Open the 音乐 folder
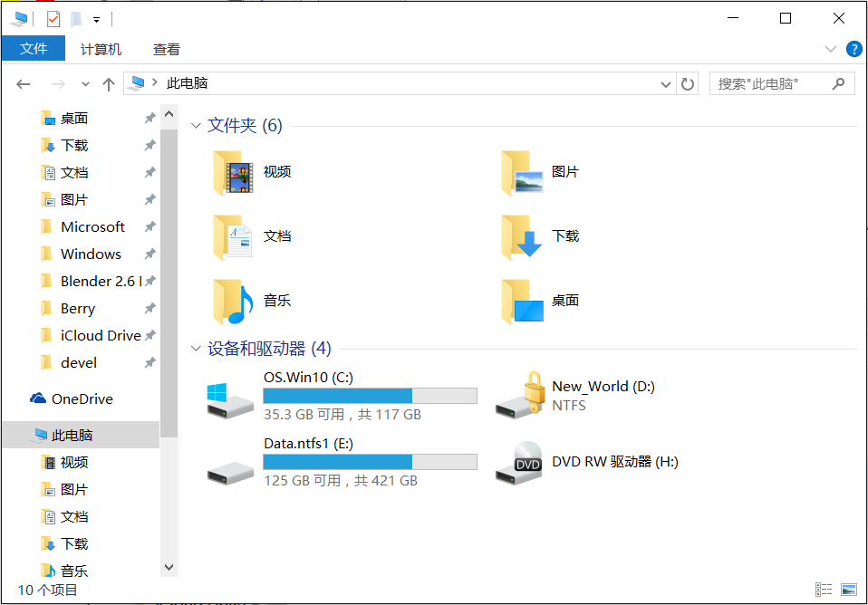This screenshot has width=868, height=605. click(275, 299)
